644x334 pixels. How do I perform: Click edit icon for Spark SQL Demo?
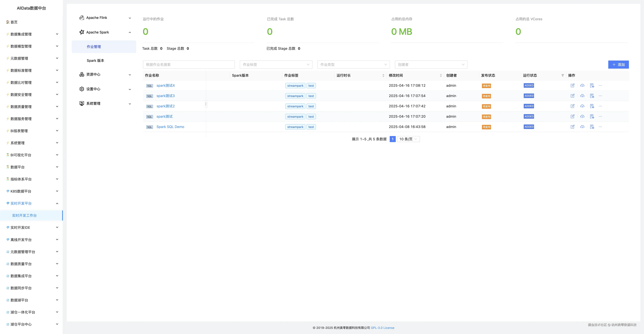573,127
